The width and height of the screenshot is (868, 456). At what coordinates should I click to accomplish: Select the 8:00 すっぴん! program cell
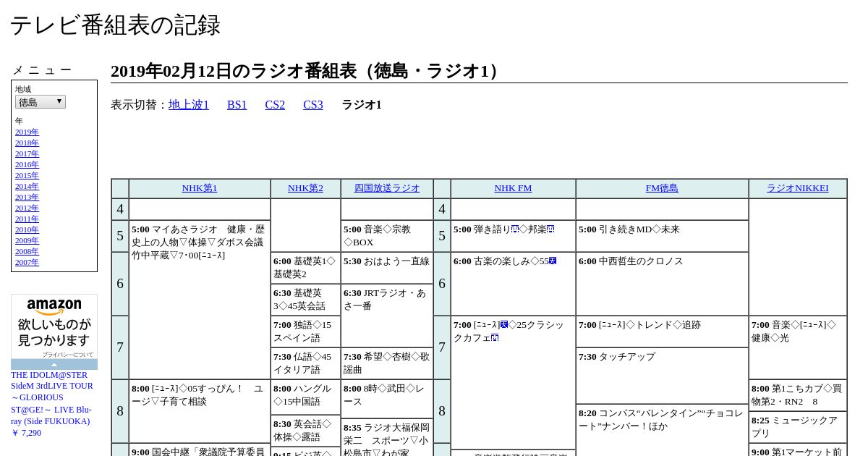point(200,411)
